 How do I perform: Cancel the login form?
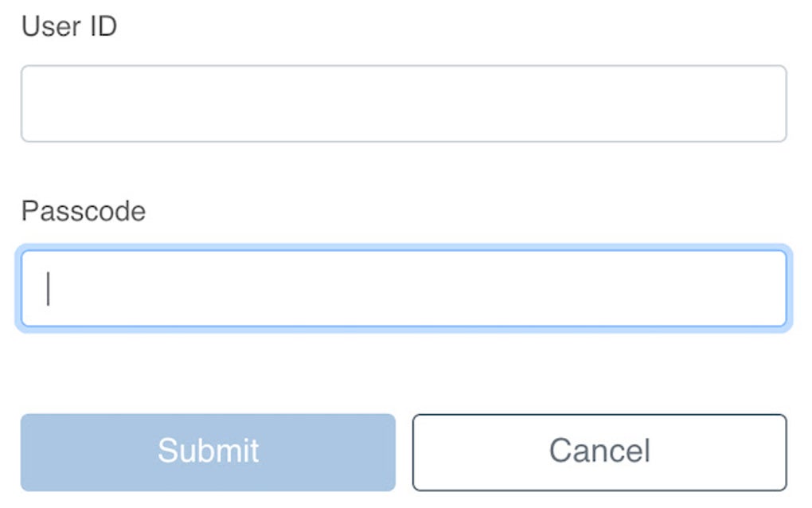[599, 452]
